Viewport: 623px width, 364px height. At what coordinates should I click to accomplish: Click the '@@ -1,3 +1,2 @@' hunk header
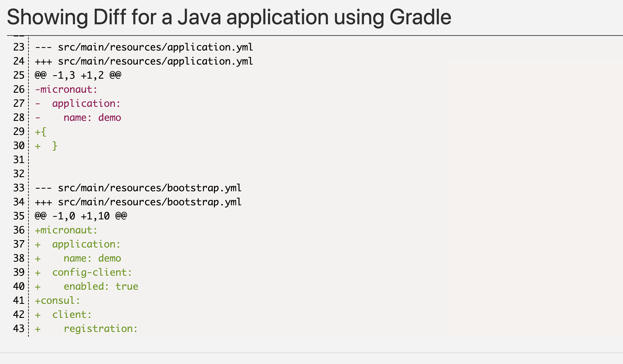[78, 75]
